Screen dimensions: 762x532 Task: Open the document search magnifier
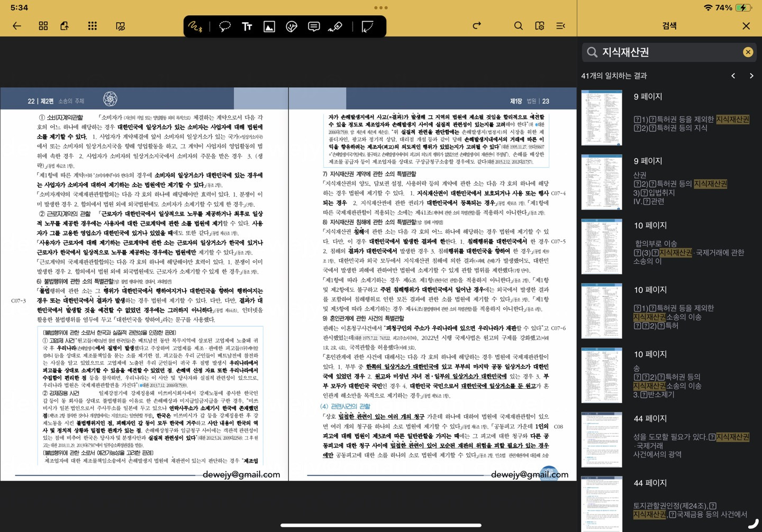[x=519, y=26]
